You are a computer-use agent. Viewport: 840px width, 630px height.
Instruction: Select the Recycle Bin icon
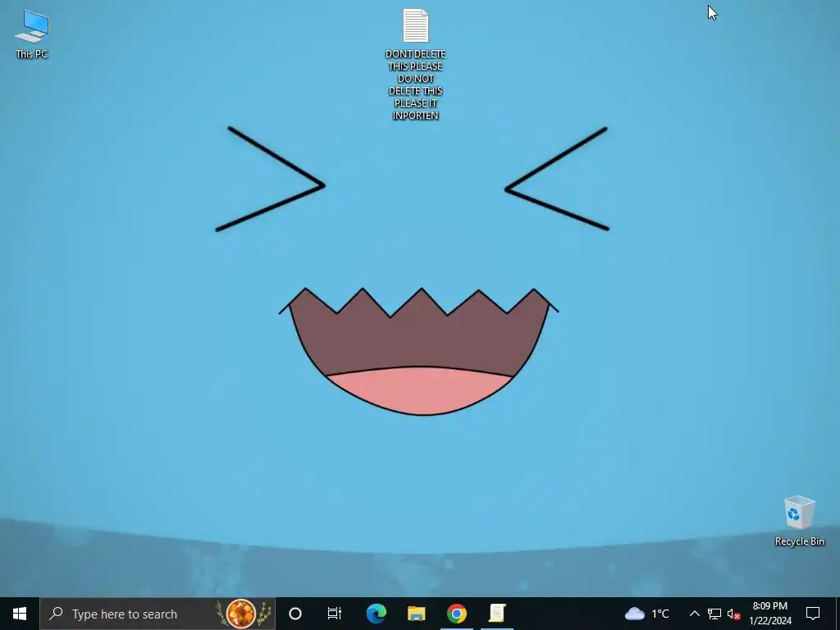(x=799, y=520)
